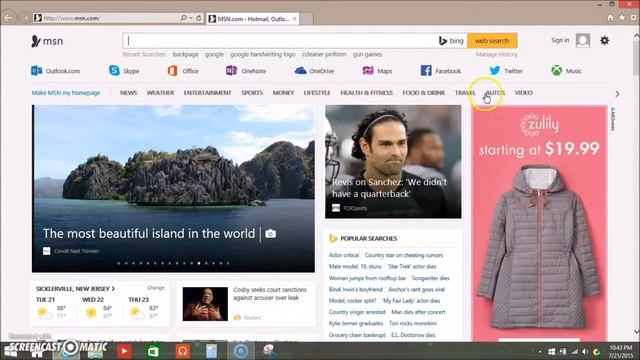Click Make MSN my homepage link

(x=66, y=93)
